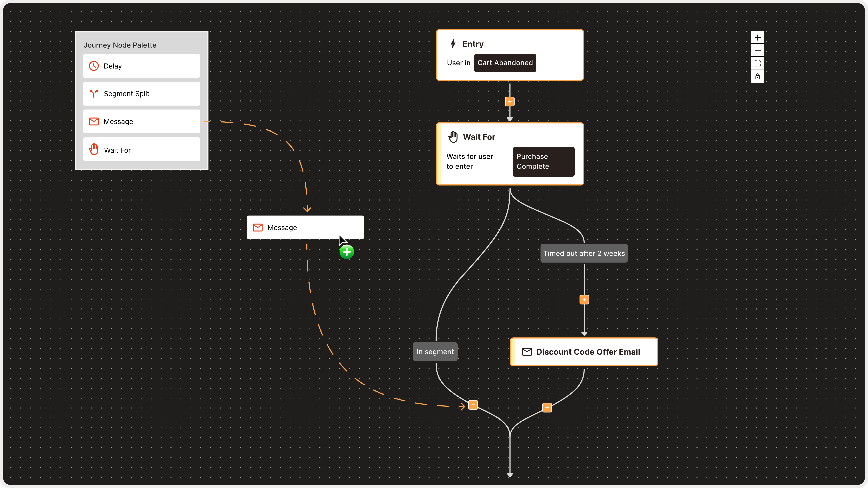
Task: Click the fit view expand icon
Action: click(x=757, y=64)
